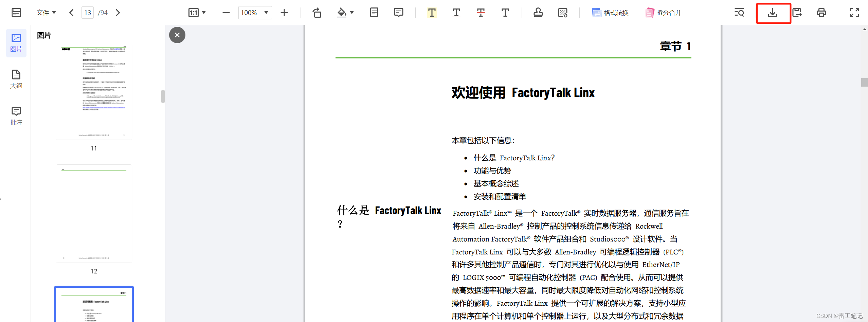Open 拆分合并 split and merge
The height and width of the screenshot is (322, 868).
pos(663,13)
